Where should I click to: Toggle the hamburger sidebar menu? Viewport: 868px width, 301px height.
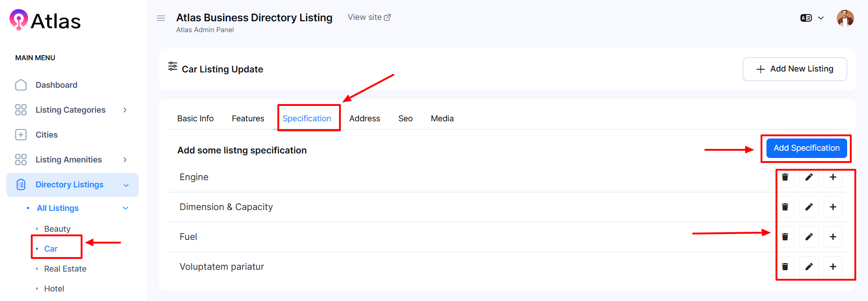(x=161, y=18)
